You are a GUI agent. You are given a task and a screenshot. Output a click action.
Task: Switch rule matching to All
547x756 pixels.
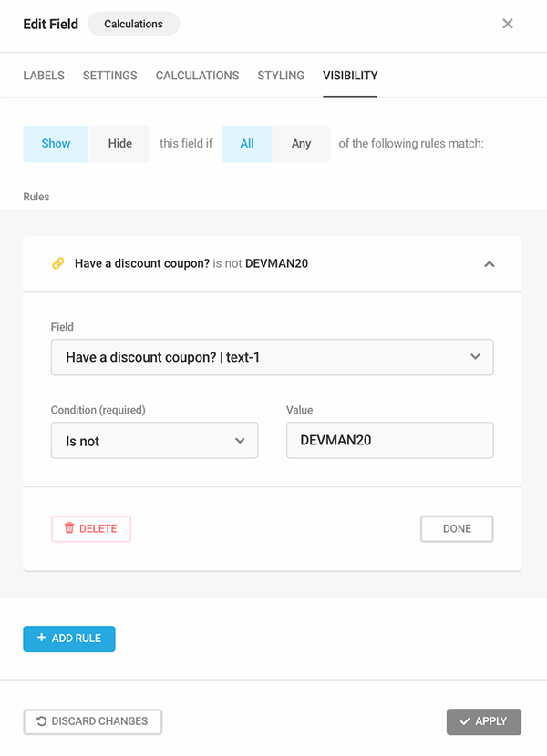pos(247,144)
